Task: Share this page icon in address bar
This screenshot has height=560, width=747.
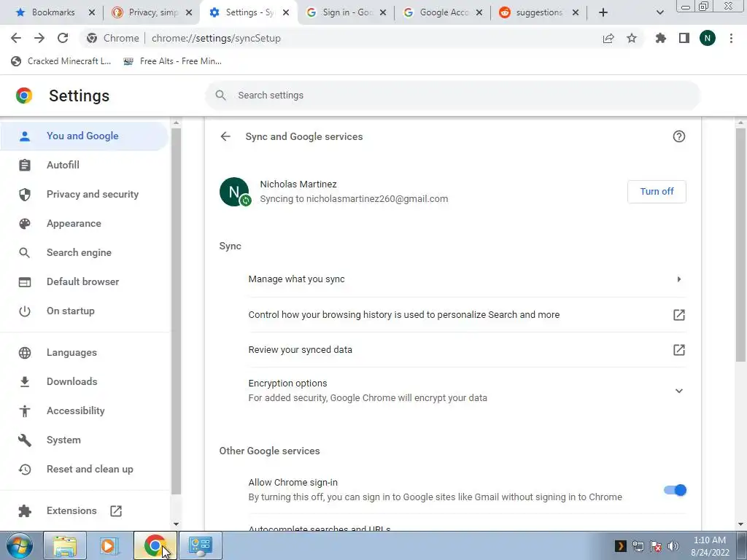Action: click(608, 38)
